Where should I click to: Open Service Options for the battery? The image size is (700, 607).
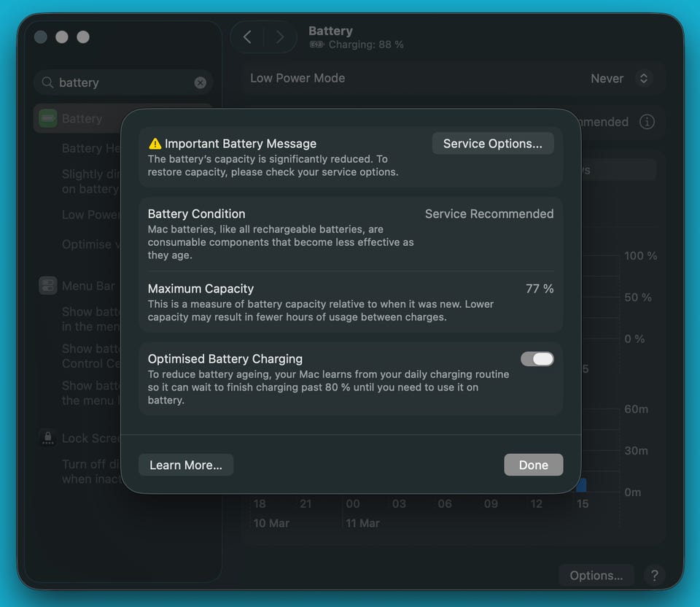point(493,144)
